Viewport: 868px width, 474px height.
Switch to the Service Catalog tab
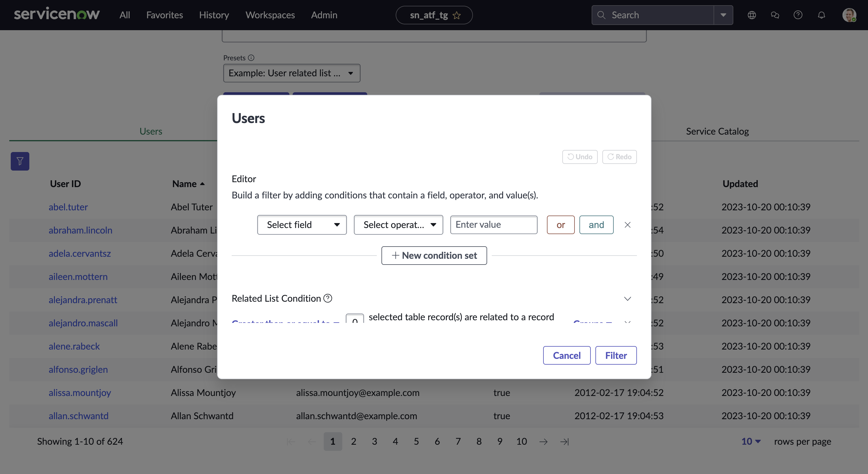point(717,131)
